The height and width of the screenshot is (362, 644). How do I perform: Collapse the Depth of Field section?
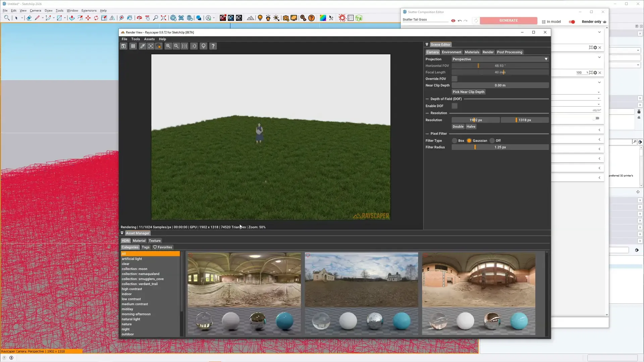click(x=427, y=99)
